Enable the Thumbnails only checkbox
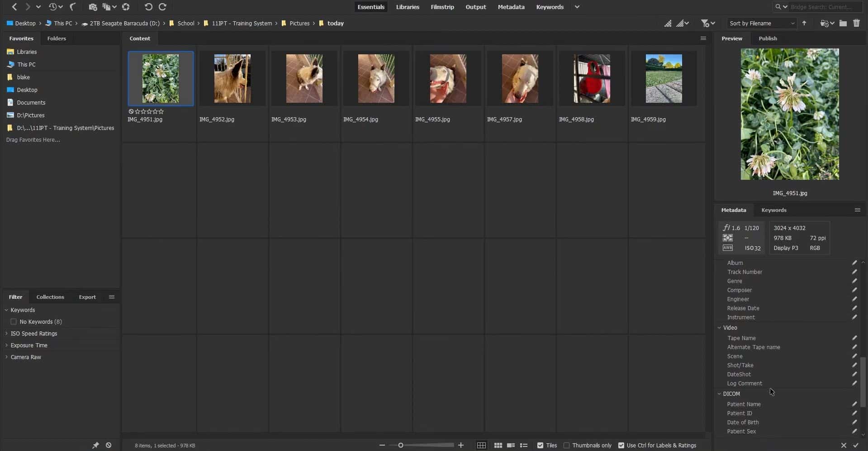 (x=566, y=446)
